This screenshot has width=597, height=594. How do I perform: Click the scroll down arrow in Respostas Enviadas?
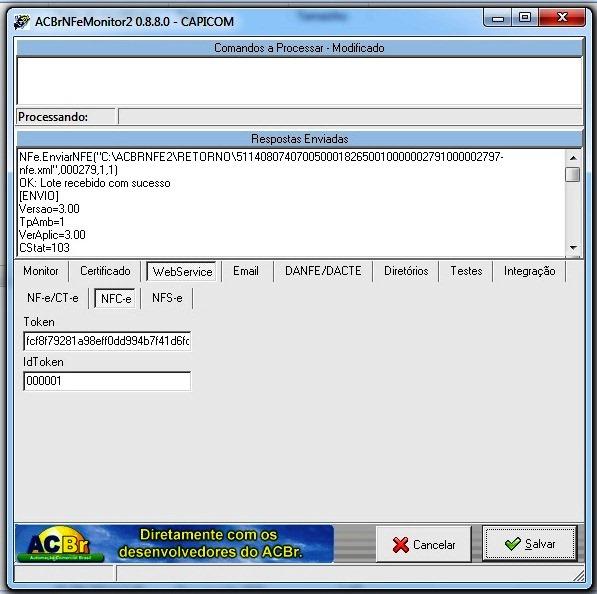click(573, 248)
